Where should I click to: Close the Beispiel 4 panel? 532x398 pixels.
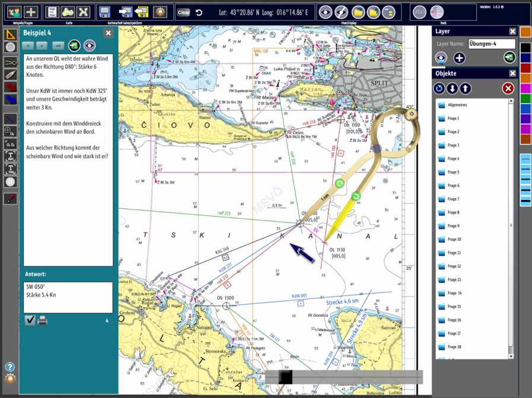[108, 33]
